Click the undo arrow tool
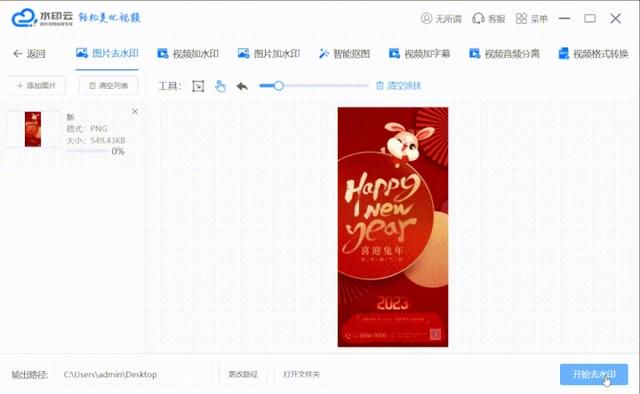The height and width of the screenshot is (394, 640). [x=242, y=86]
